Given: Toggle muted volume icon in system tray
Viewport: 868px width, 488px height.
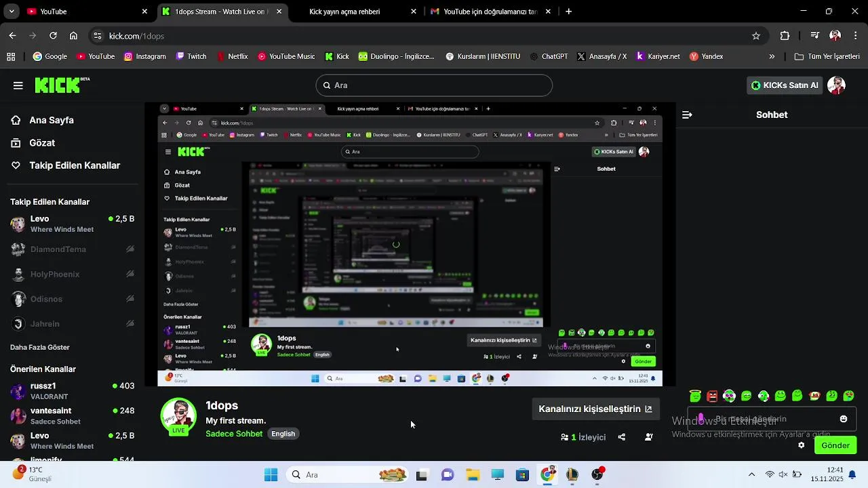Looking at the screenshot, I should (x=783, y=474).
